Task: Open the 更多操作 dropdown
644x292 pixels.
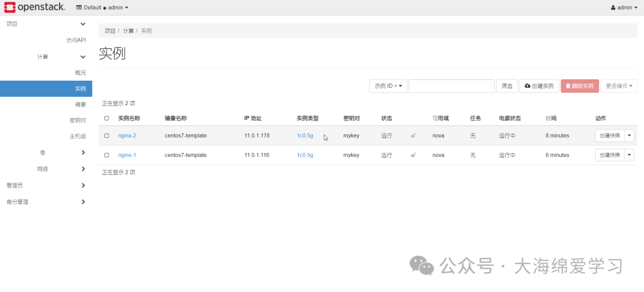Action: click(619, 86)
